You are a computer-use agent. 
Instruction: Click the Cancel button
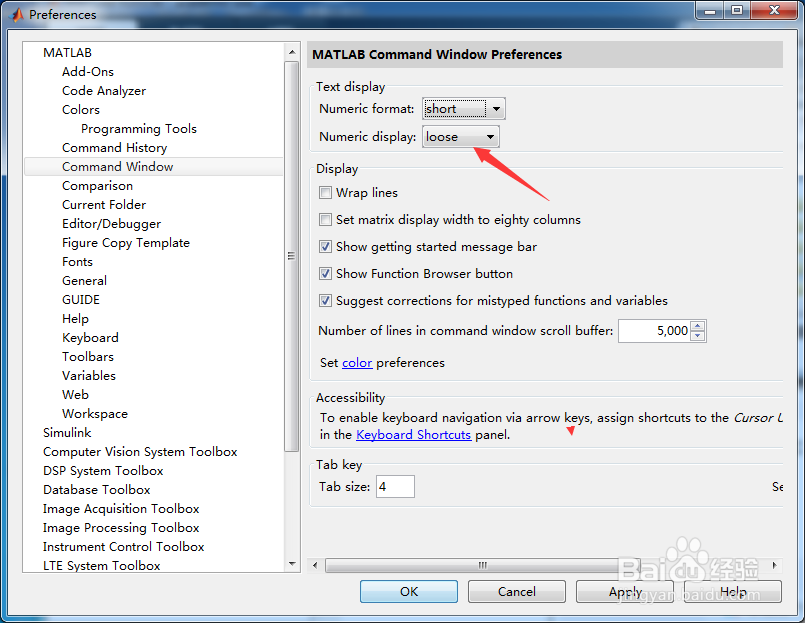pos(516,592)
